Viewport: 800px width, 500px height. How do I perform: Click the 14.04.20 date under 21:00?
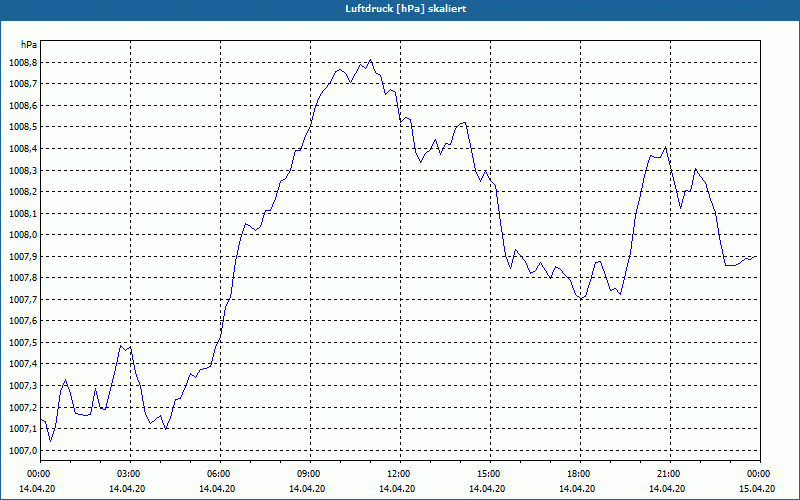pos(667,489)
